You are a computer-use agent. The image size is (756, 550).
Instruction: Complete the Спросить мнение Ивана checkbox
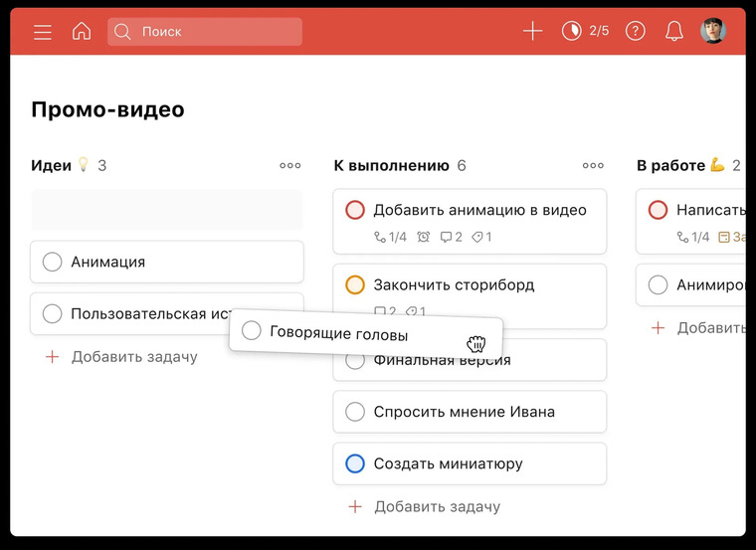click(x=355, y=412)
